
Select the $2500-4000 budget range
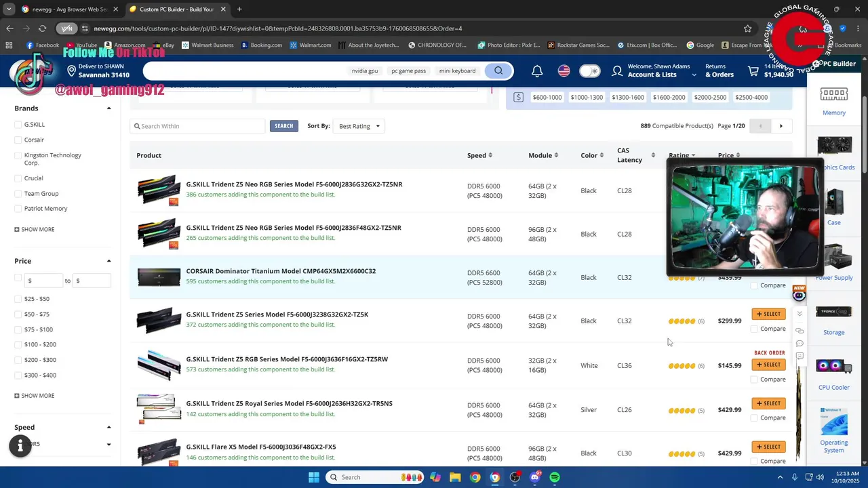click(x=750, y=97)
